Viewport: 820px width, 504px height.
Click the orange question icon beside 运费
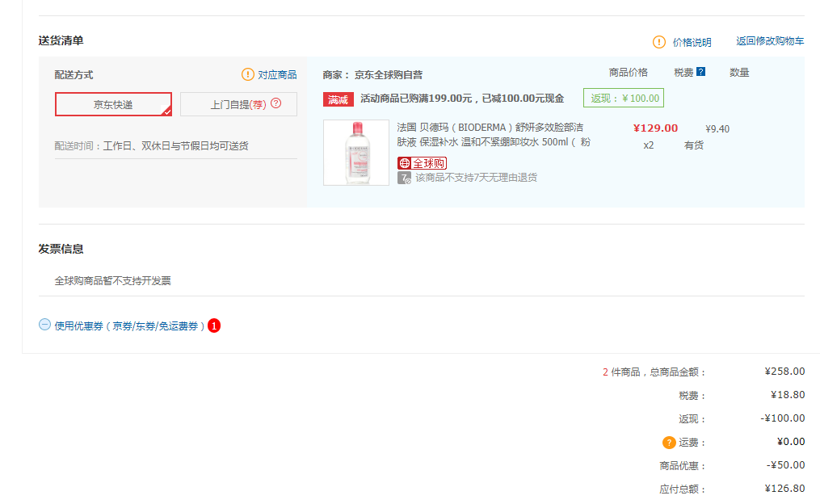(x=669, y=443)
